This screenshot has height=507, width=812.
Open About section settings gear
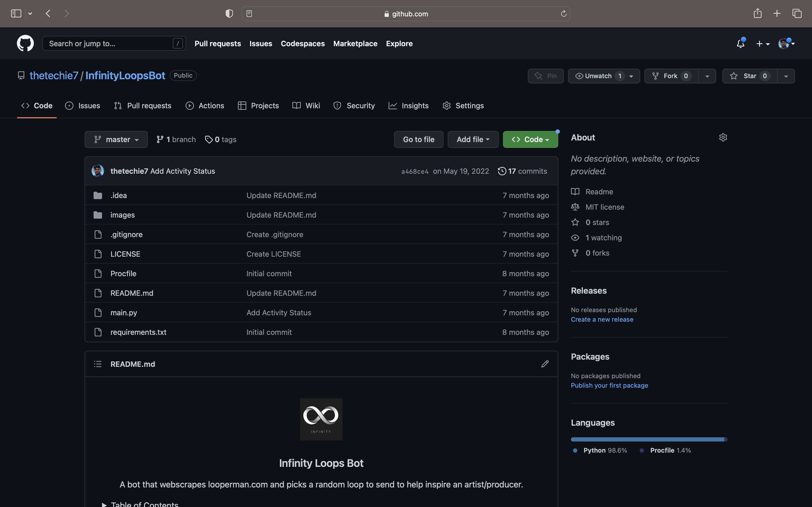pyautogui.click(x=723, y=137)
